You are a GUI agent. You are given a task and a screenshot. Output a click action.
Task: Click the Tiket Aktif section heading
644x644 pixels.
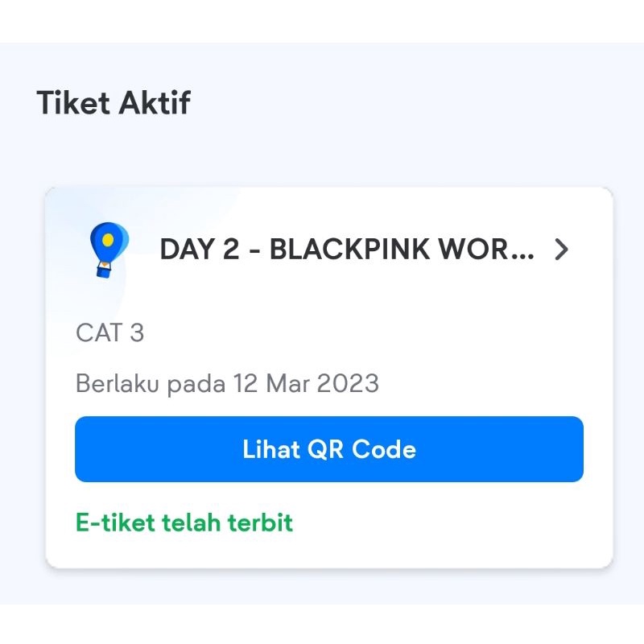pos(115,102)
